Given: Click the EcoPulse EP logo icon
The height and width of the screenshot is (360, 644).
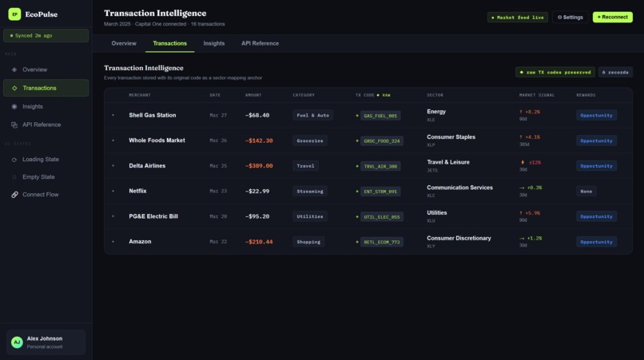Looking at the screenshot, I should tap(14, 14).
